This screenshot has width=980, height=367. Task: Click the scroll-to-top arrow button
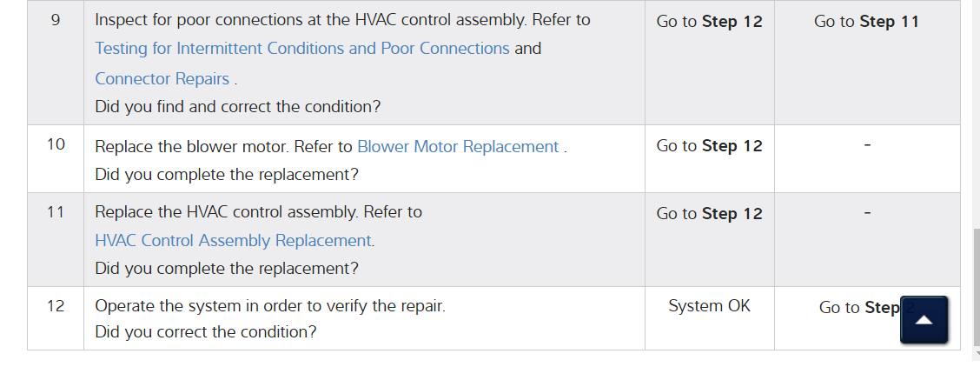coord(924,319)
